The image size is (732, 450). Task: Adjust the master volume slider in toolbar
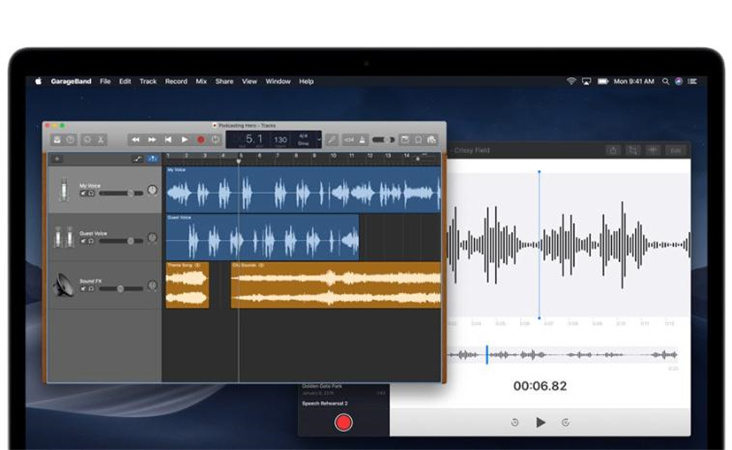(384, 140)
